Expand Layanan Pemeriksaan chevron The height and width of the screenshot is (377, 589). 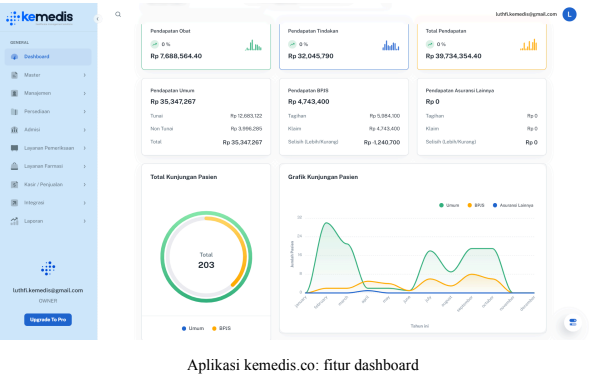coord(85,148)
